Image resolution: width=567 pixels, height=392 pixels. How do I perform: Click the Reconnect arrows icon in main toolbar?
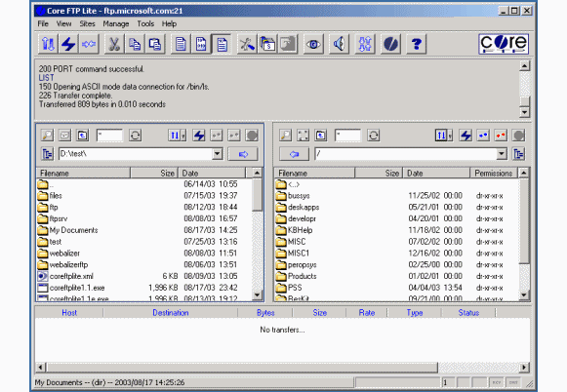(x=89, y=44)
